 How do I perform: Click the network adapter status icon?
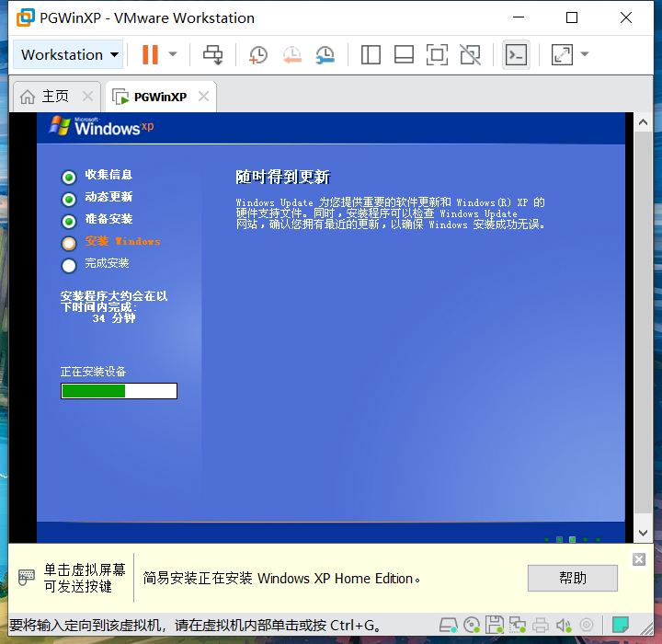point(517,625)
